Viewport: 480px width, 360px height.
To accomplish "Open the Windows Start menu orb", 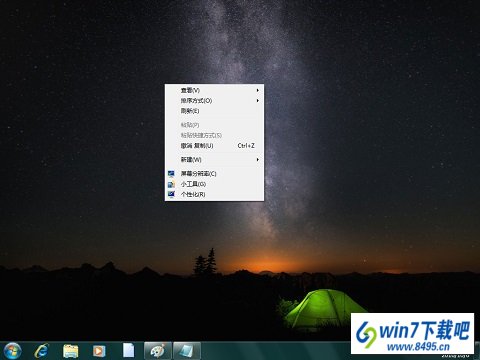I will click(12, 351).
